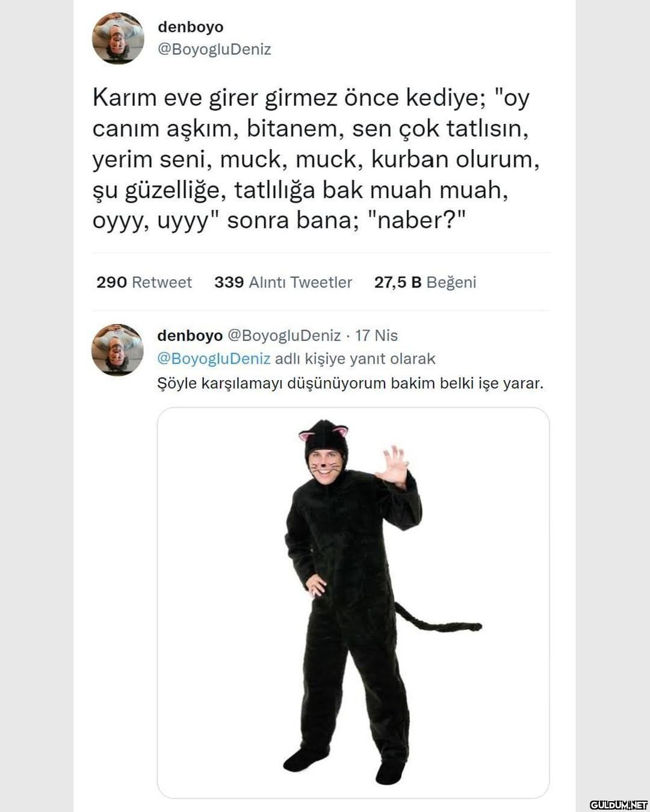Click the denboyo name in the reply tweet

[x=190, y=336]
